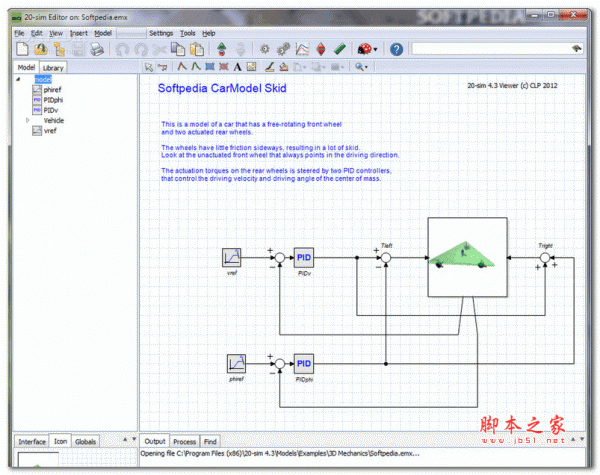Click the greyed Go Down arrow icon

tap(240, 49)
